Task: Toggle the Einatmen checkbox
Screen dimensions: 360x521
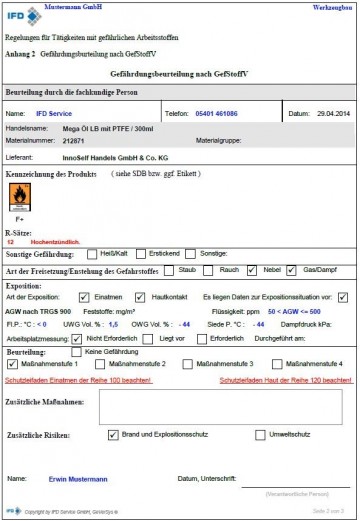Action: pos(84,297)
